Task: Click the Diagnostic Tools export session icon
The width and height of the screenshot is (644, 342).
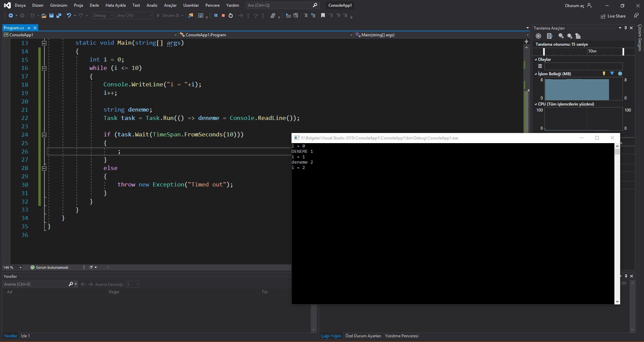Action: click(550, 36)
